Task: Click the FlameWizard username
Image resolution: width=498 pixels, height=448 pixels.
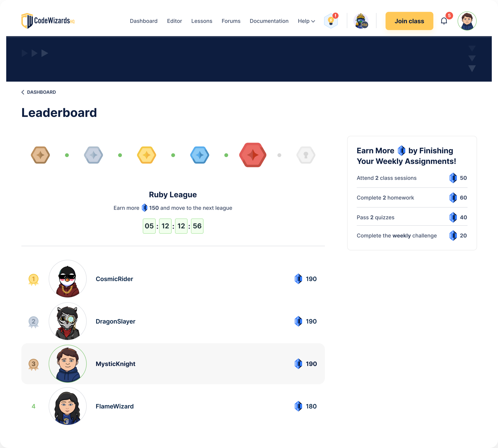Action: click(x=114, y=406)
